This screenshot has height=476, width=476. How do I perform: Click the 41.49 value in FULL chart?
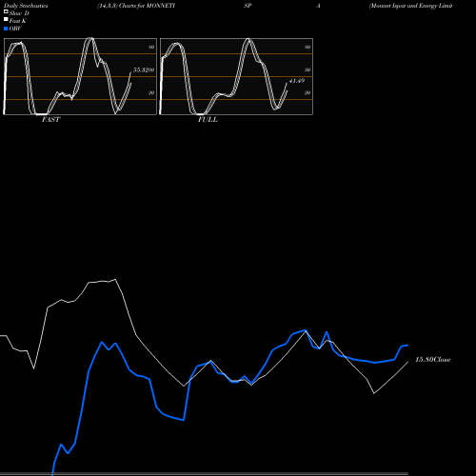(297, 81)
